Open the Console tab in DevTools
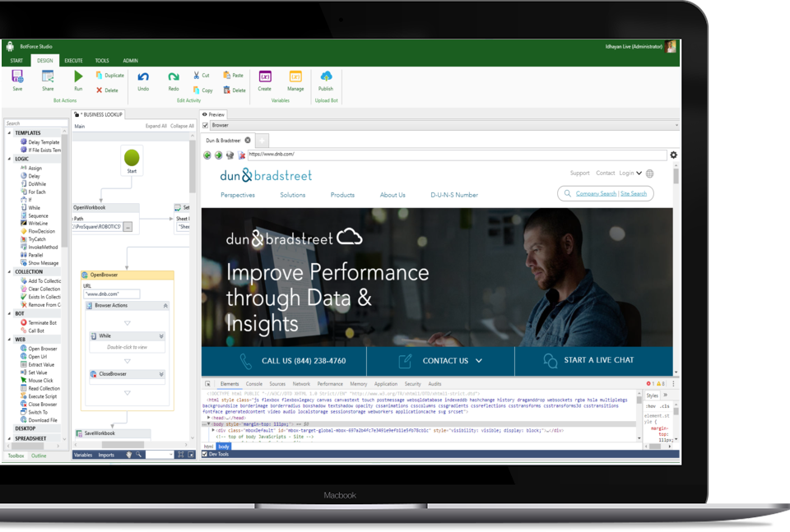 [254, 384]
